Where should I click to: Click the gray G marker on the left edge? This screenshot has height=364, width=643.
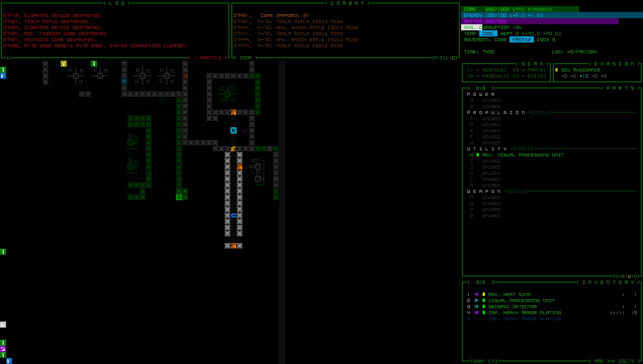(3, 325)
